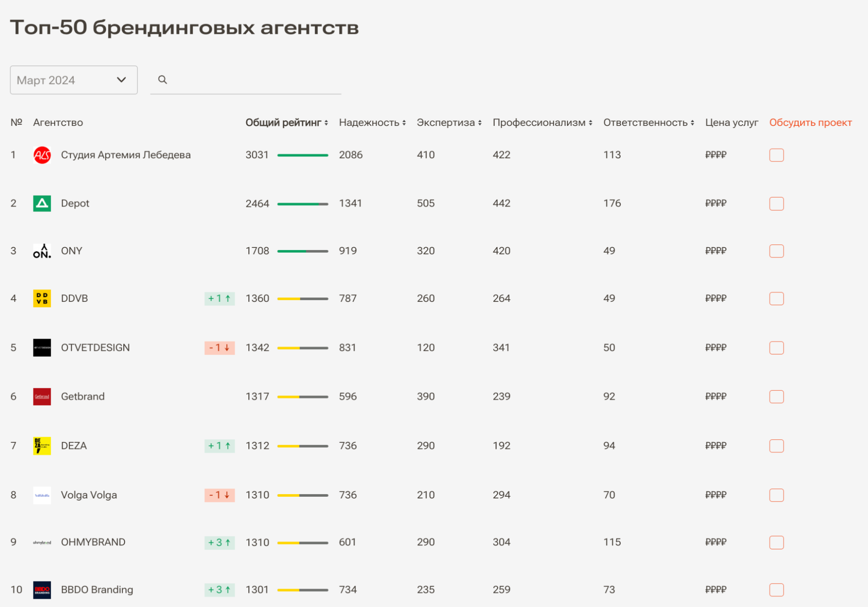Open the Getbrand agency name

[83, 396]
